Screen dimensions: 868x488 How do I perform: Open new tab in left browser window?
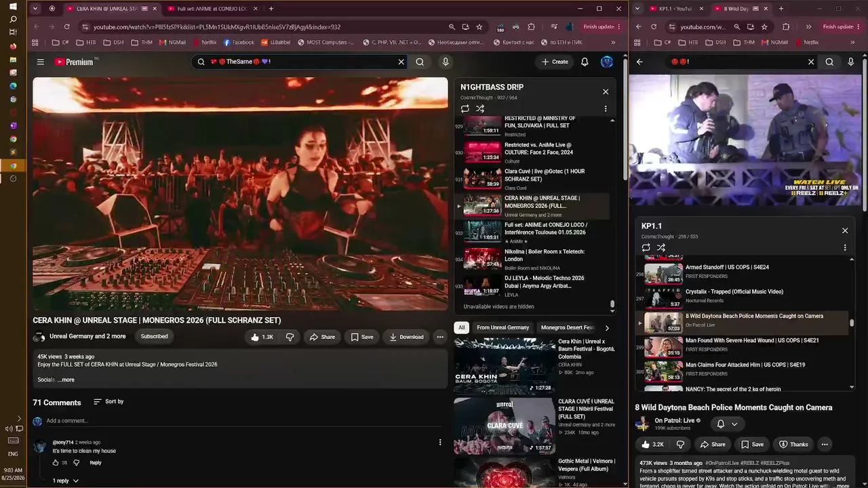click(x=271, y=9)
